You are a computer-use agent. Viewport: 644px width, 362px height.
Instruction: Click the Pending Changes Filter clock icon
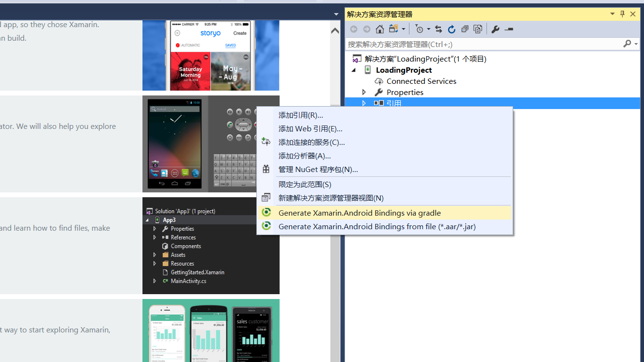pos(420,29)
